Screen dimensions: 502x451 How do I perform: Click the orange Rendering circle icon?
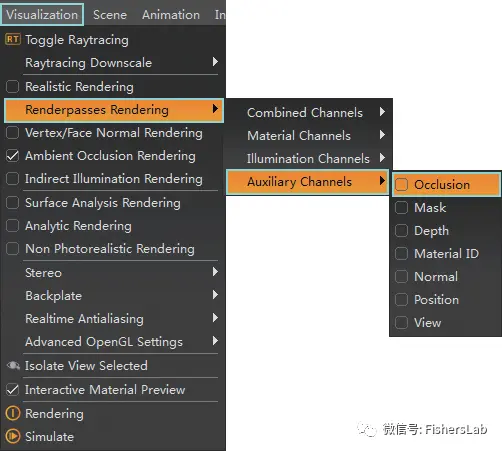coord(13,413)
